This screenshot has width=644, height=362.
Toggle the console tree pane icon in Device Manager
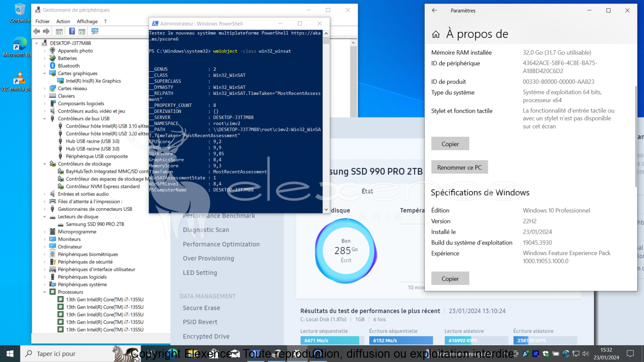pyautogui.click(x=59, y=31)
